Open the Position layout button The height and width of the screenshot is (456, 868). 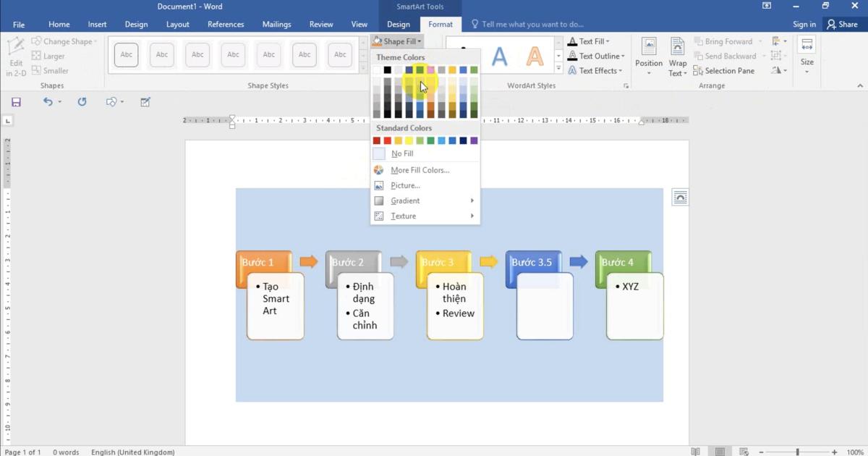tap(649, 56)
